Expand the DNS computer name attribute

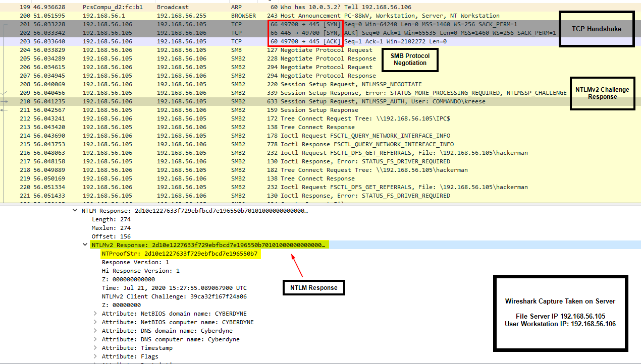pyautogui.click(x=95, y=339)
